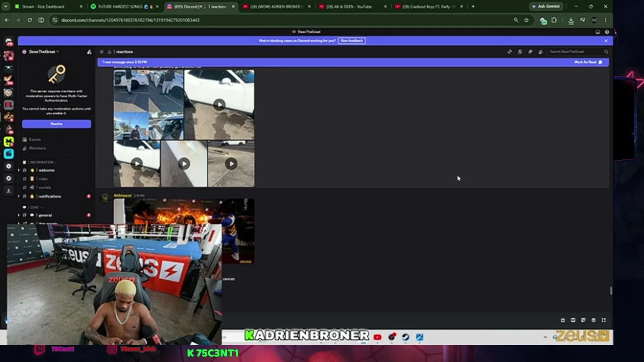Open Events in server sidebar
The image size is (644, 362).
click(35, 139)
